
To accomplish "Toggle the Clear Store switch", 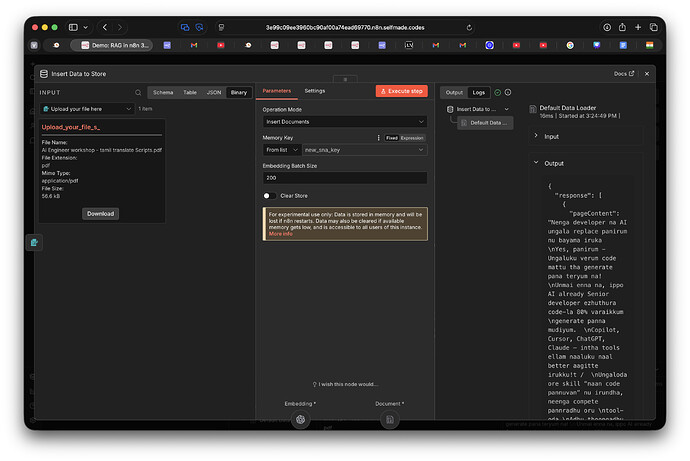I will [x=269, y=196].
